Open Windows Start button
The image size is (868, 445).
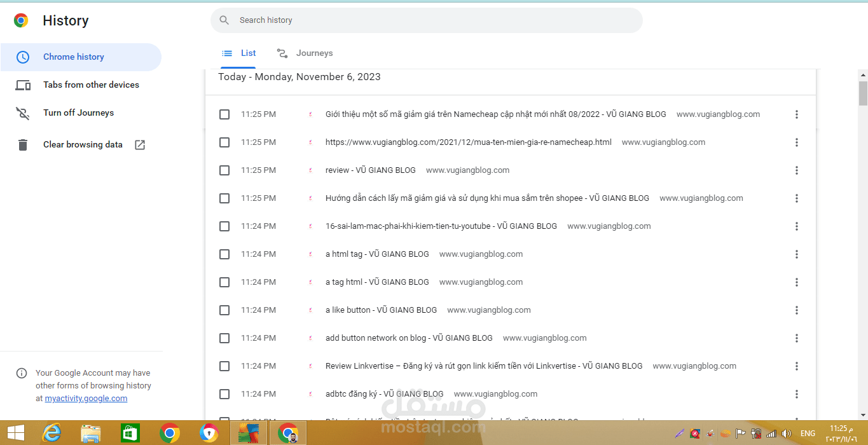tap(16, 434)
